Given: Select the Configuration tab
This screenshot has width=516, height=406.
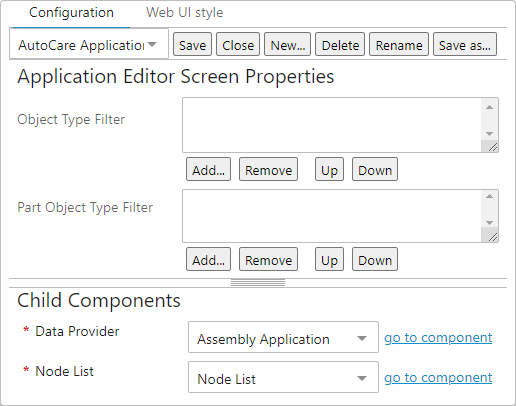Looking at the screenshot, I should coord(71,13).
